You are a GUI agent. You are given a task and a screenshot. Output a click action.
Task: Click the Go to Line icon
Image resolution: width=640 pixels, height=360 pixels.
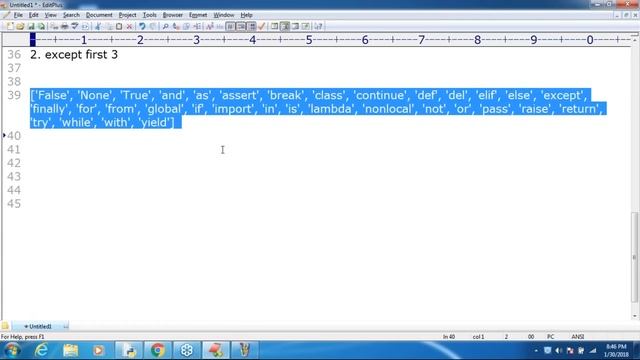pyautogui.click(x=197, y=27)
